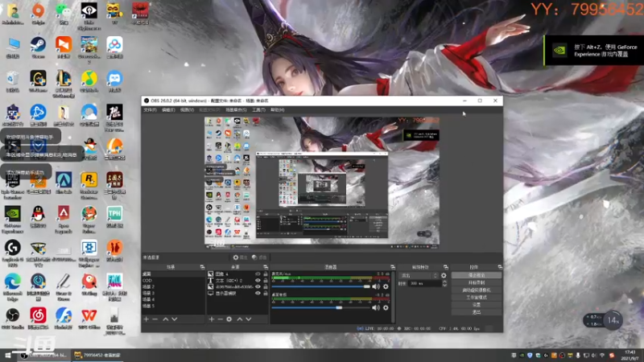The width and height of the screenshot is (644, 362).
Task: Open 文件(F) menu in OBS
Action: [x=150, y=110]
